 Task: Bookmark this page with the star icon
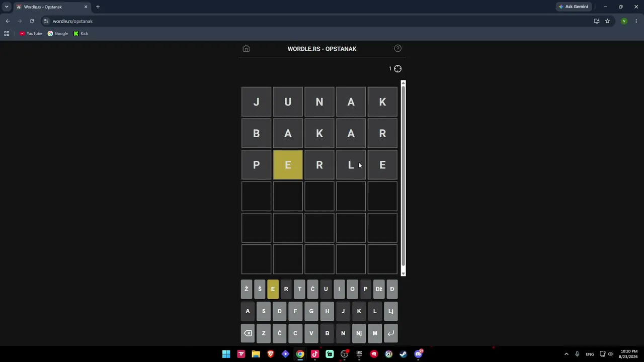click(x=607, y=21)
